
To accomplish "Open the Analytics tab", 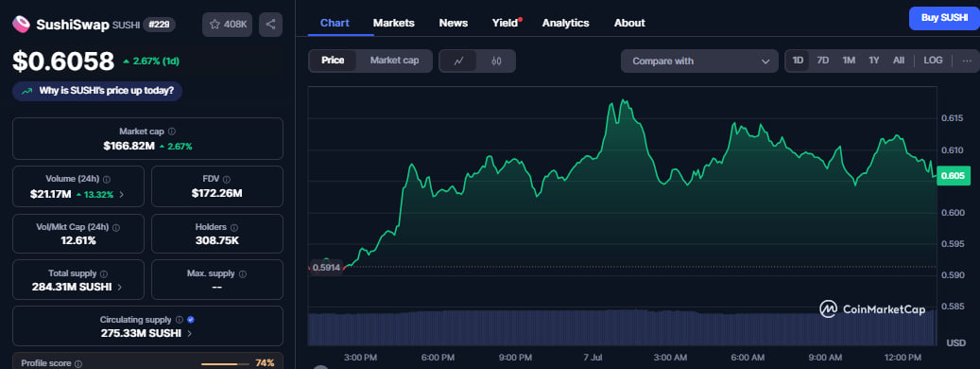I will coord(566,23).
